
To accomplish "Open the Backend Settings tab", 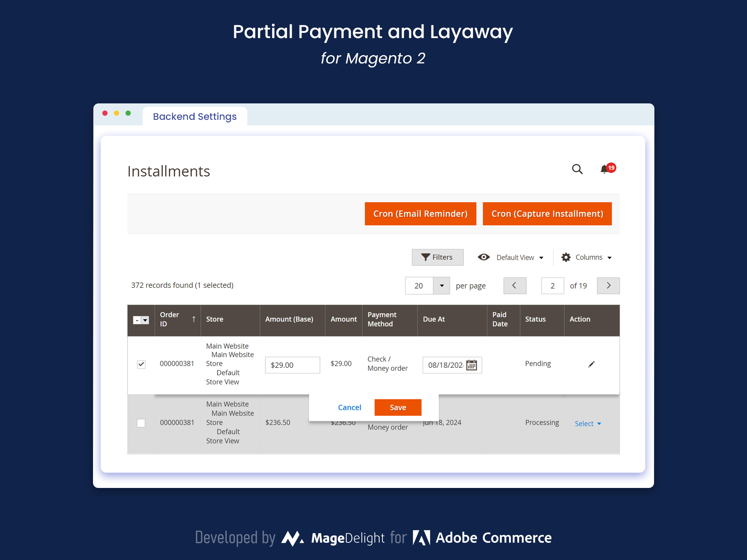I will point(194,116).
